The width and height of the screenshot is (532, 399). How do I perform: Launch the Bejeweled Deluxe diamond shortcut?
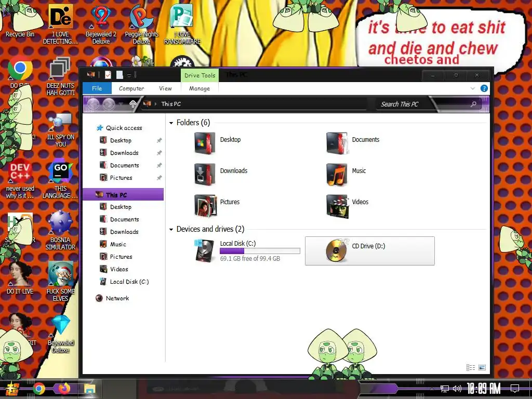click(60, 334)
